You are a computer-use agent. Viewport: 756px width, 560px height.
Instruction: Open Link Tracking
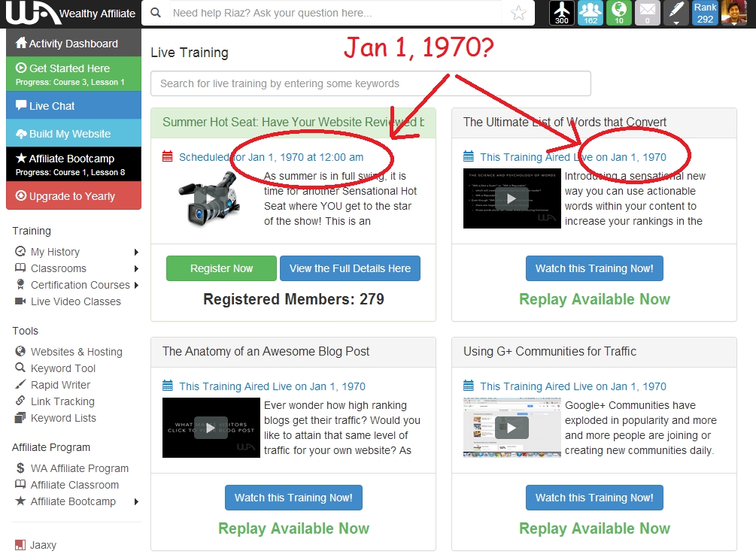[x=62, y=401]
